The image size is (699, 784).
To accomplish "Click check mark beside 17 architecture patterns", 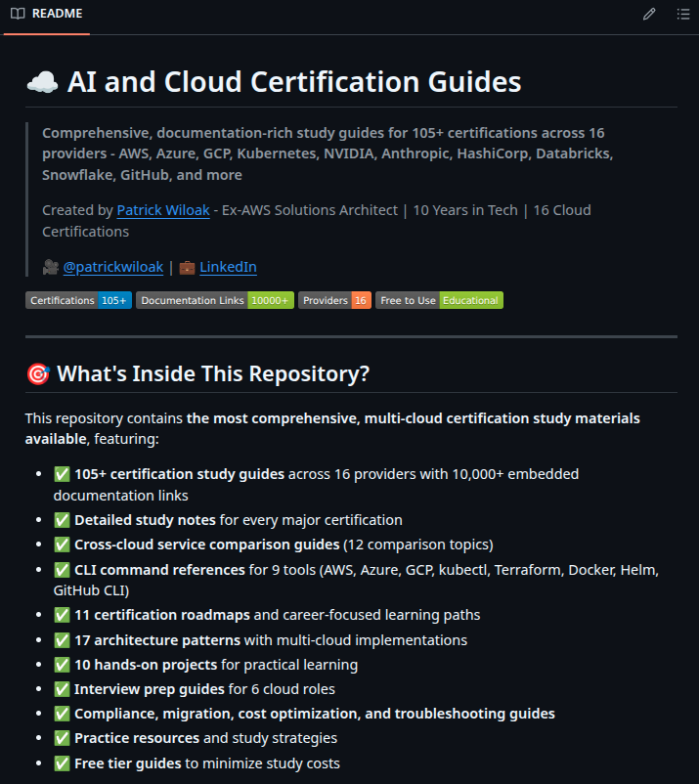I will point(62,640).
